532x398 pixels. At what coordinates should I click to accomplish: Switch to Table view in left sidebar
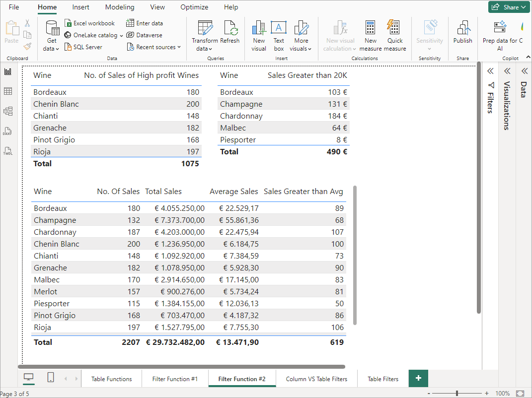pos(8,91)
